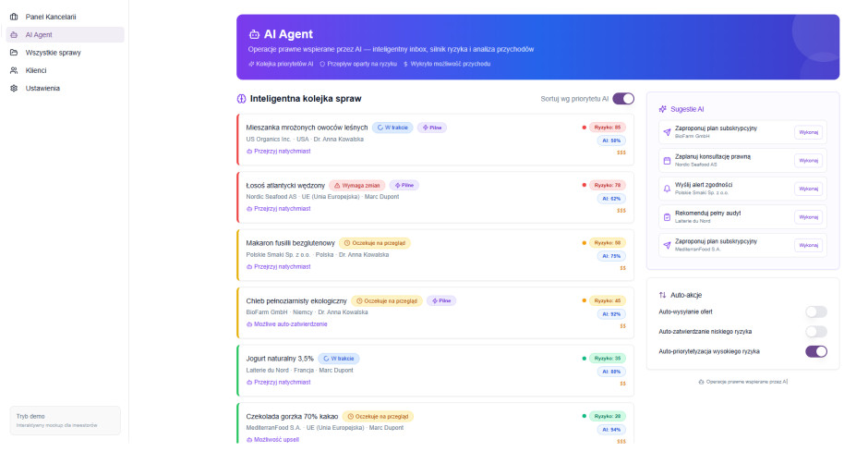
Task: Click the arrows icon next to Auto-akcje
Action: (x=662, y=295)
